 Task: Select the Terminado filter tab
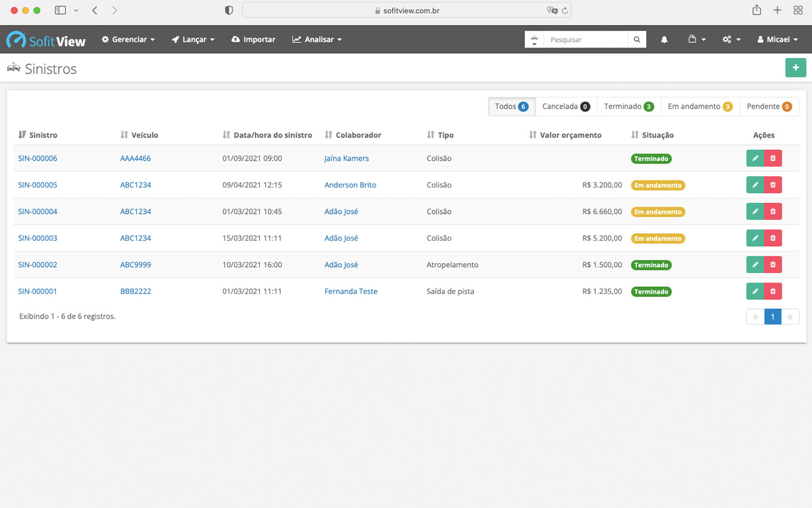click(x=628, y=106)
